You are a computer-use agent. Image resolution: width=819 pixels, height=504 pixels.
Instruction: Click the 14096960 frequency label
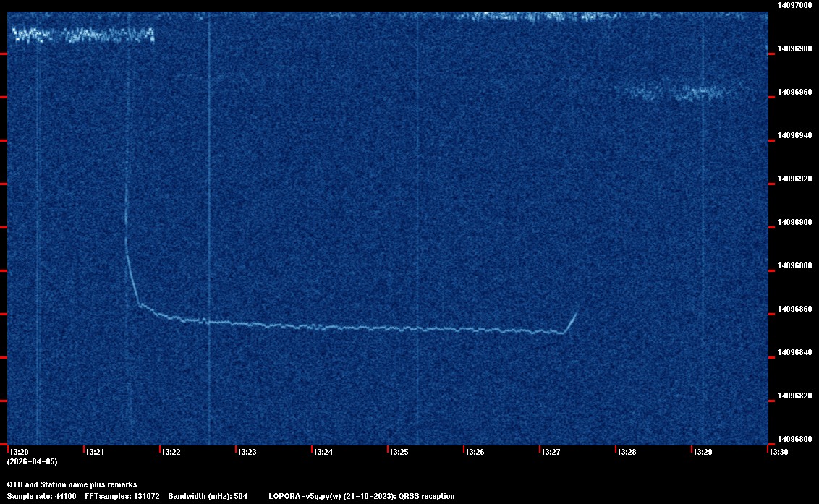(x=795, y=92)
